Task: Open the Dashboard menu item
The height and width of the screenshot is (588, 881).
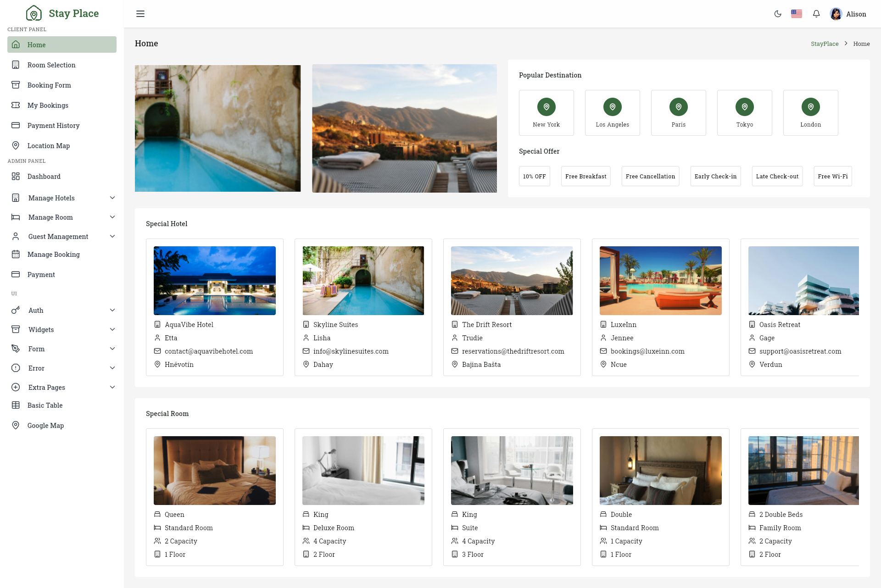Action: 62,176
